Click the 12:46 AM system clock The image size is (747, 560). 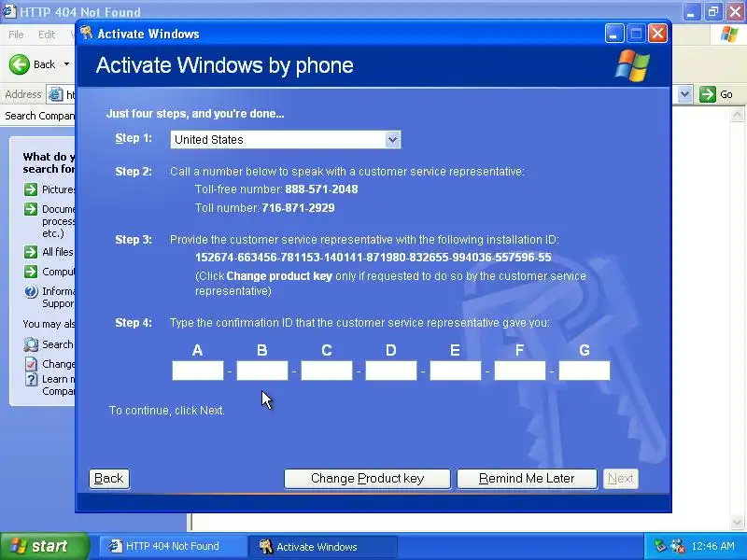(712, 546)
